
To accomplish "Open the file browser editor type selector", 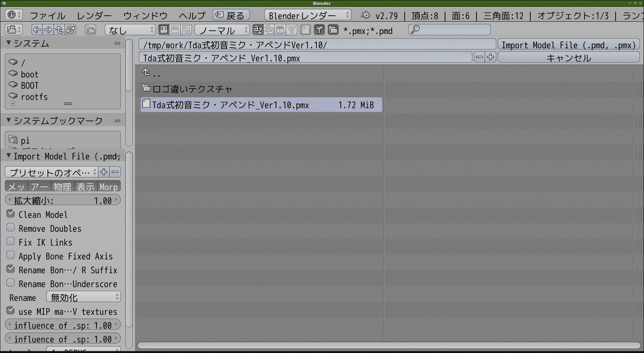I will pos(14,30).
